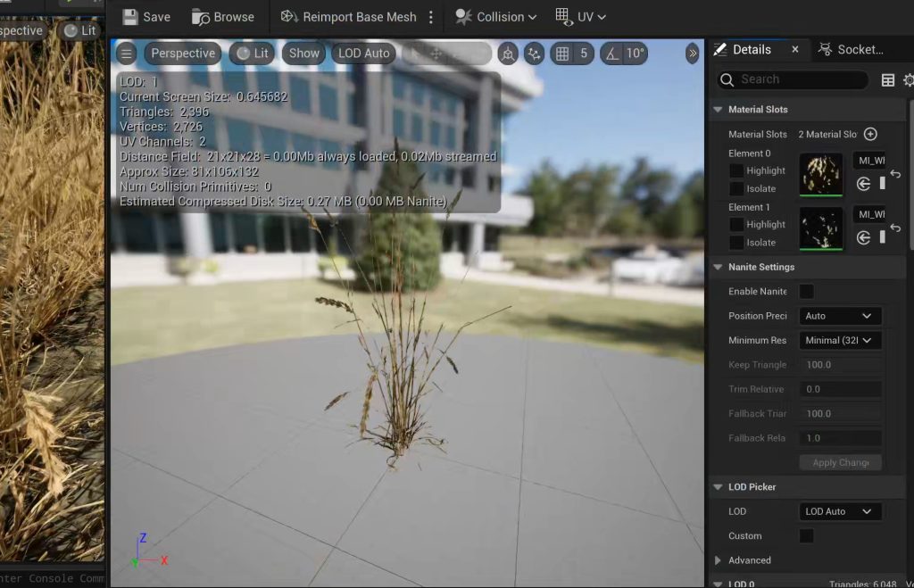Screen dimensions: 914x588
Task: Pick the Element 1 material asset dropdown
Action: click(870, 214)
